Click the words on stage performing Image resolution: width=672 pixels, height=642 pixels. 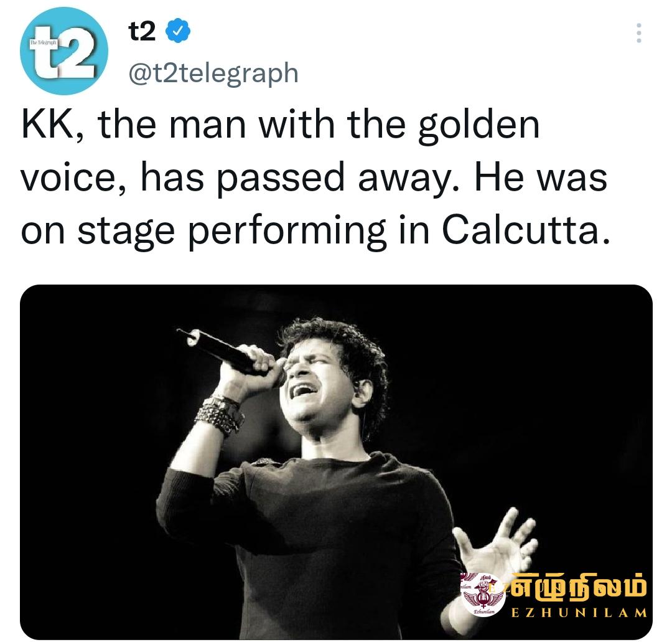click(x=203, y=232)
